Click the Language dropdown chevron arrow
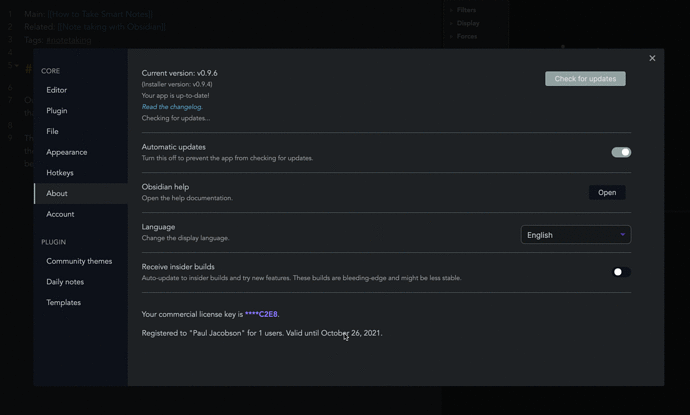Screen dimensions: 690x415 click(x=622, y=235)
